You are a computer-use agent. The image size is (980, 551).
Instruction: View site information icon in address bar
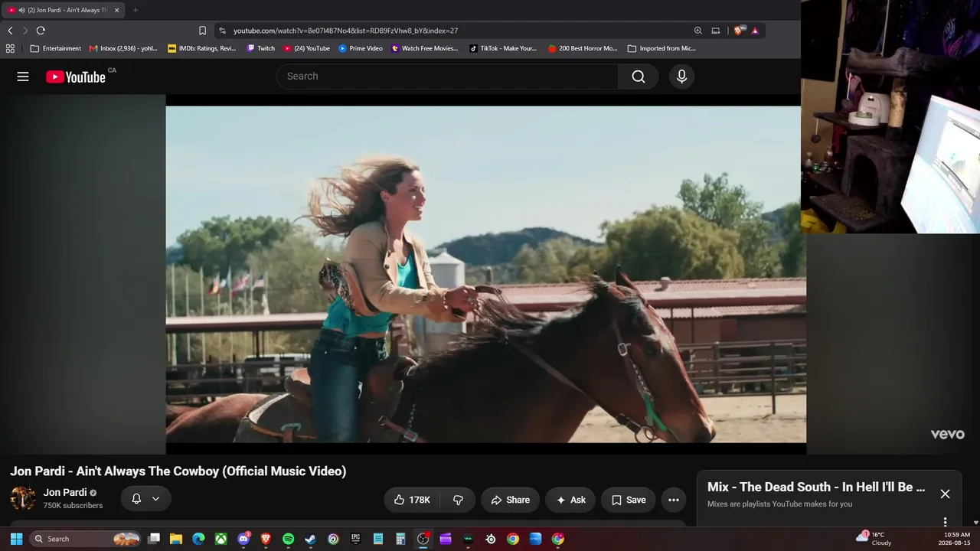pyautogui.click(x=222, y=31)
